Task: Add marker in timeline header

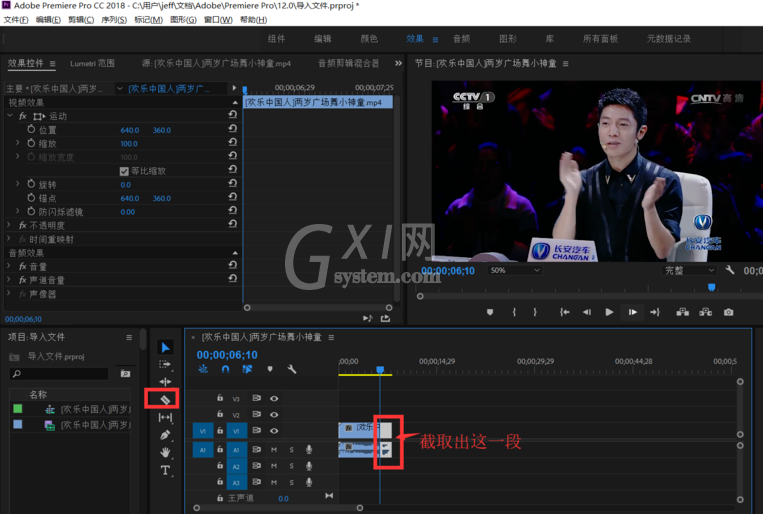Action: point(270,369)
